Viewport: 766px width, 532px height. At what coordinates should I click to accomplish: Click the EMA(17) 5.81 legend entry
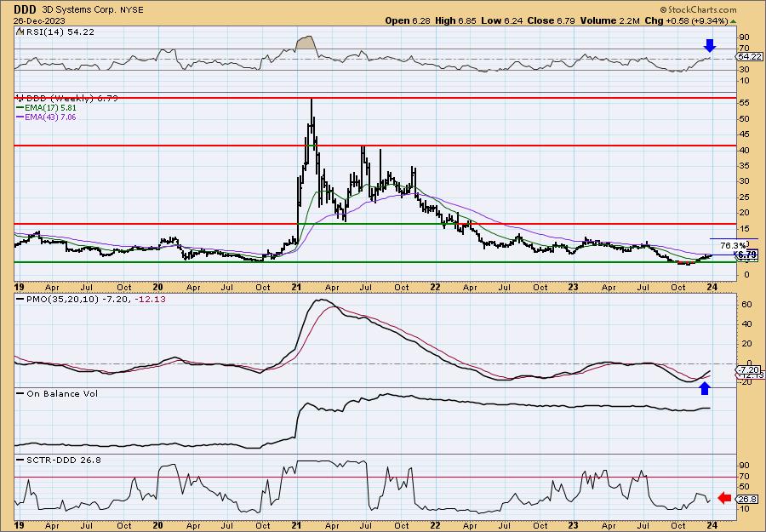47,107
